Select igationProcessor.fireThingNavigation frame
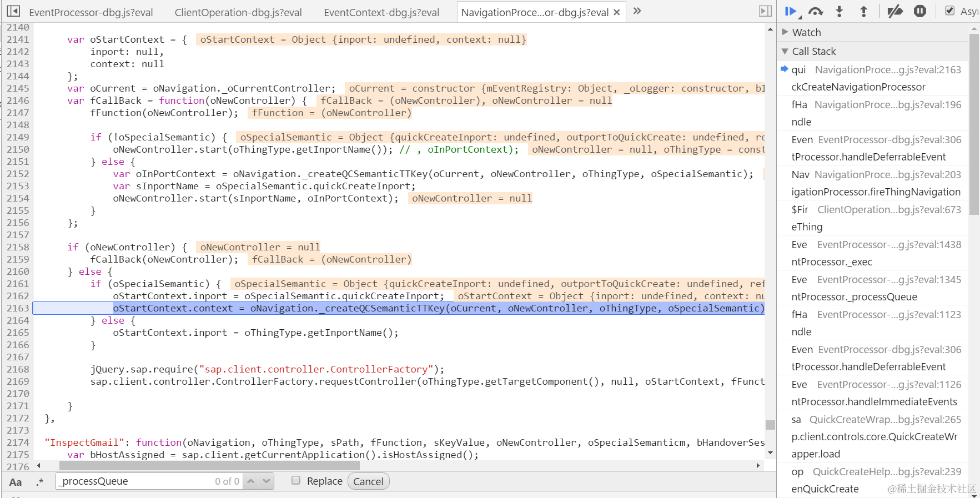The width and height of the screenshot is (980, 498). click(x=873, y=183)
